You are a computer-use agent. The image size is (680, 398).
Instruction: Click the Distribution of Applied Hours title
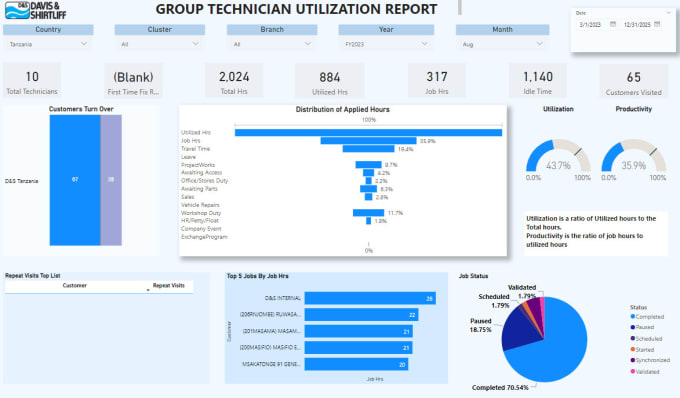point(343,110)
